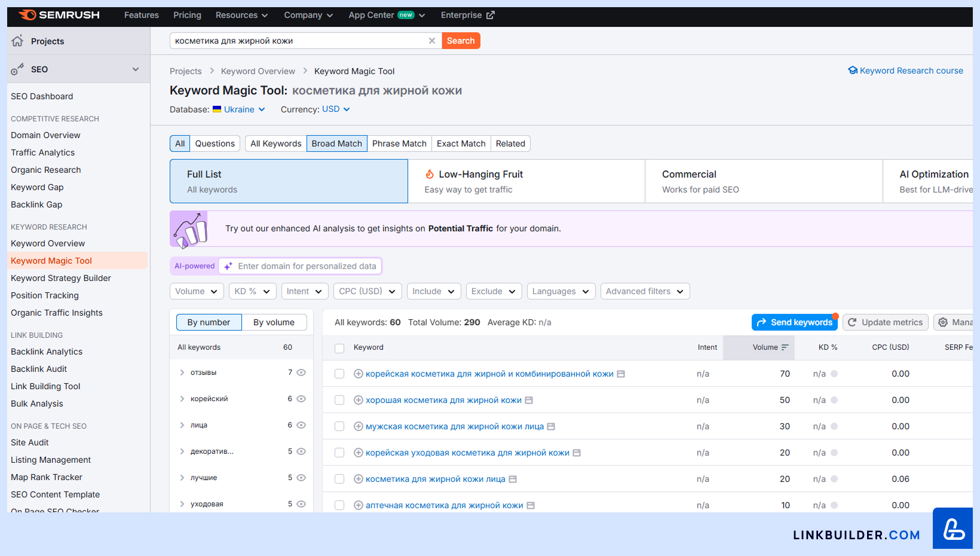Click the Enterprise external link icon
The height and width of the screenshot is (556, 980).
[x=491, y=15]
